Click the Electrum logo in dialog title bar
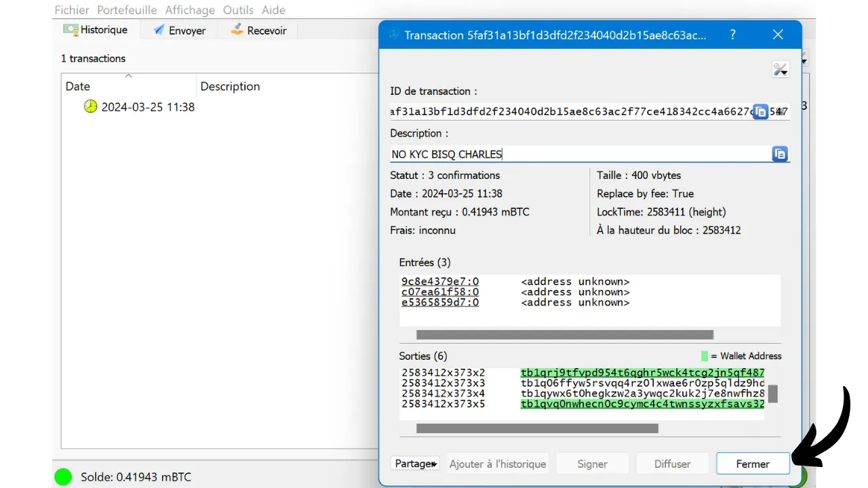 [x=394, y=35]
